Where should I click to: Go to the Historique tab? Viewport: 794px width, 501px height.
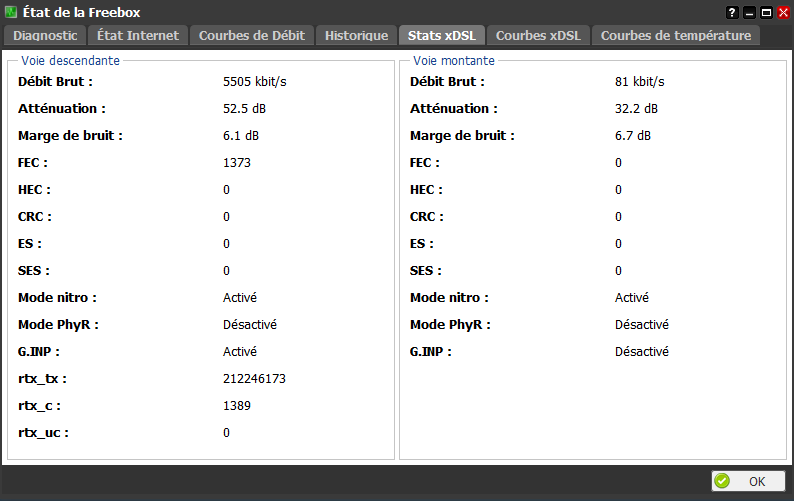coord(356,35)
